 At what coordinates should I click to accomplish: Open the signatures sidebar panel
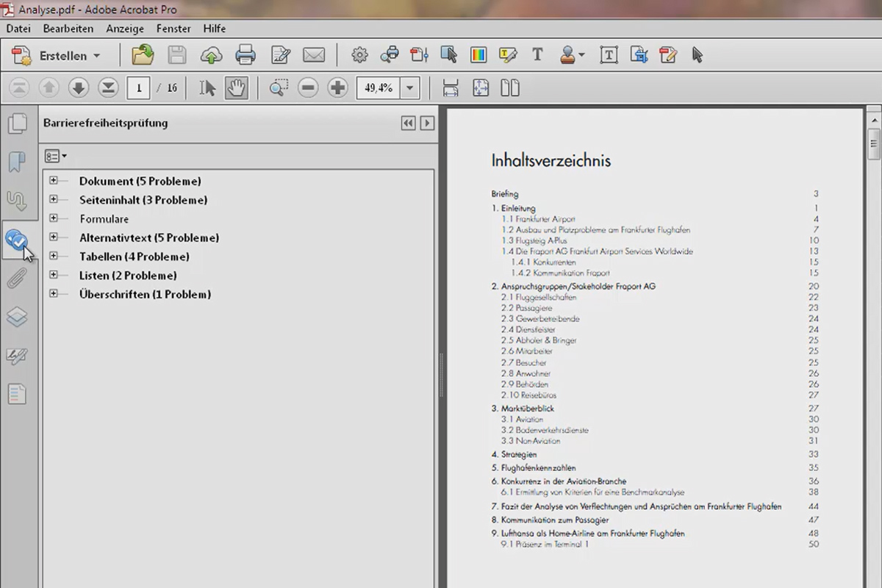(x=17, y=356)
